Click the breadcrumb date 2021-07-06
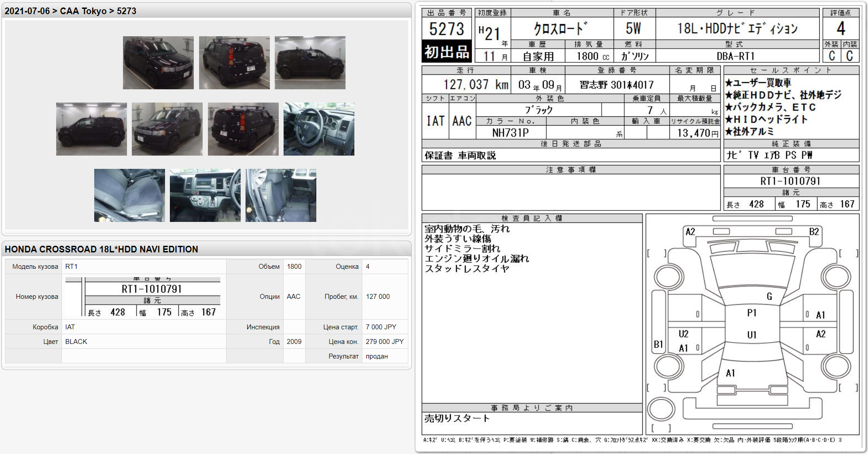 [27, 11]
